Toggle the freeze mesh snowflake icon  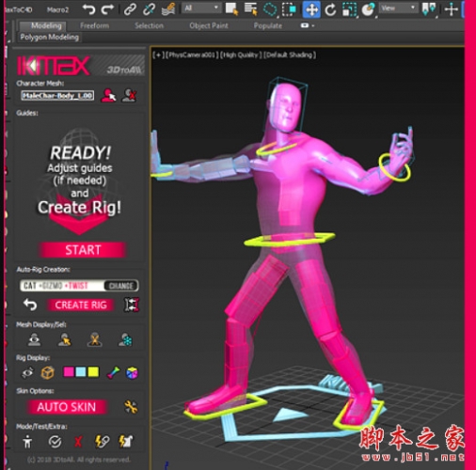[x=125, y=339]
